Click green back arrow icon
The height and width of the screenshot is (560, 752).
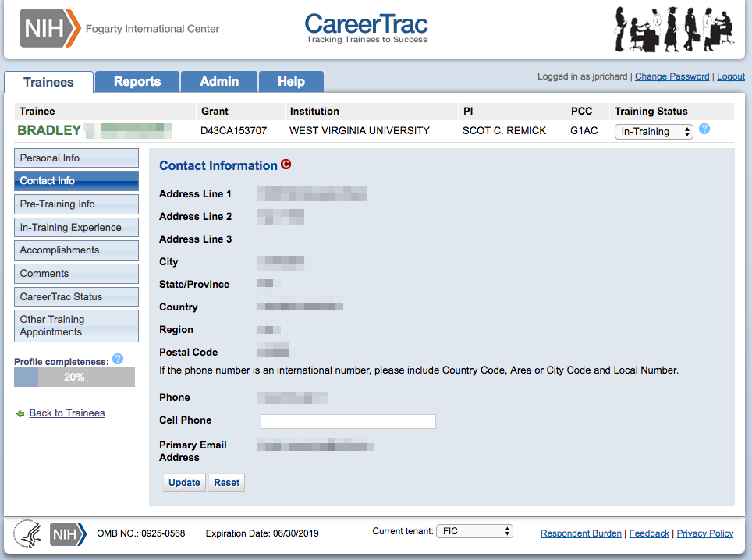20,414
